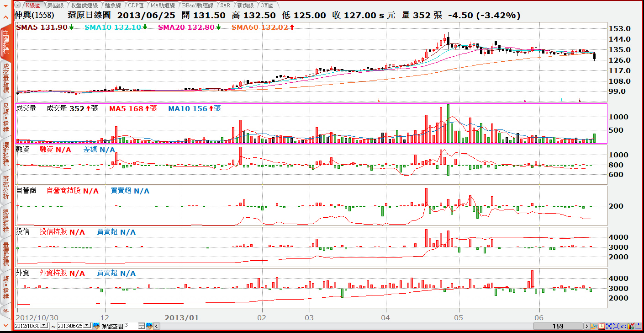Click the 成交量 352 張 label

[72, 108]
